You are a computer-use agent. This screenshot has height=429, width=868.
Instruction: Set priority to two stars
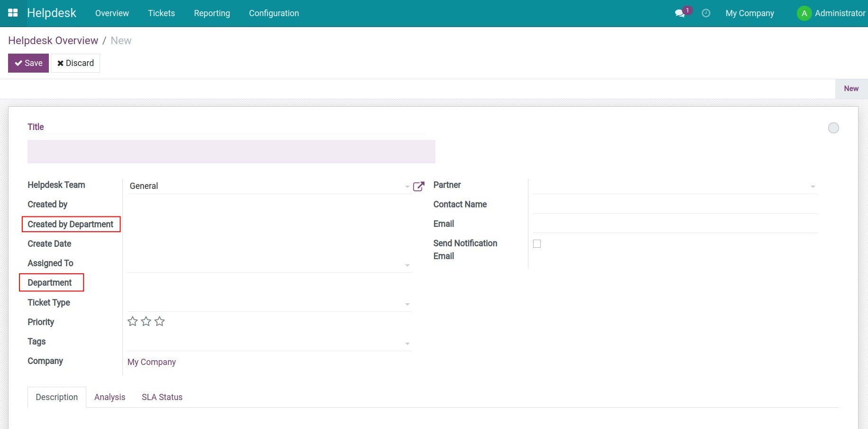click(x=146, y=322)
